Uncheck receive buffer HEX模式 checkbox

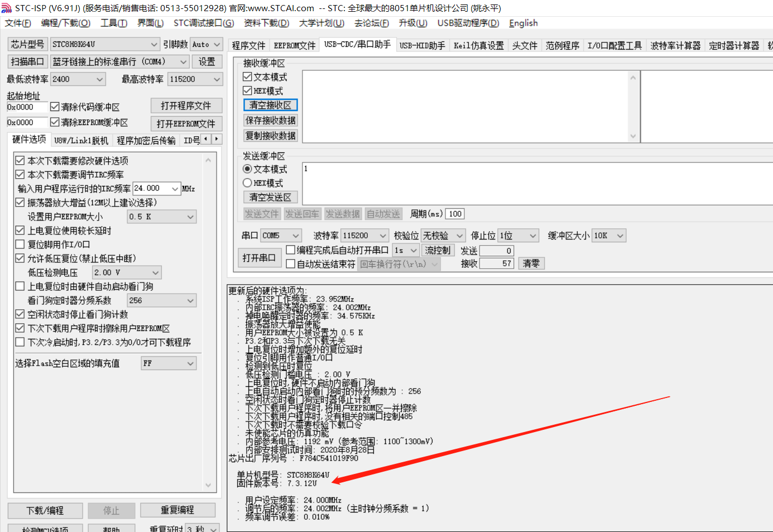pos(247,90)
